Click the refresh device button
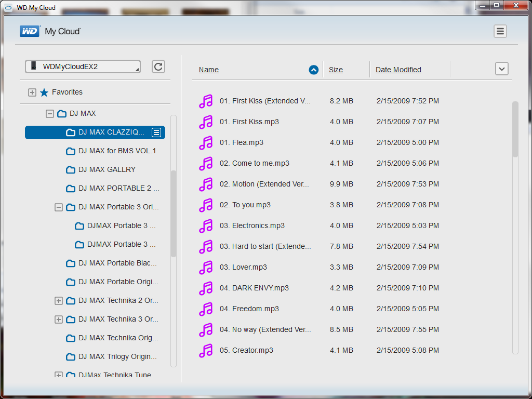This screenshot has width=532, height=399. pos(158,66)
